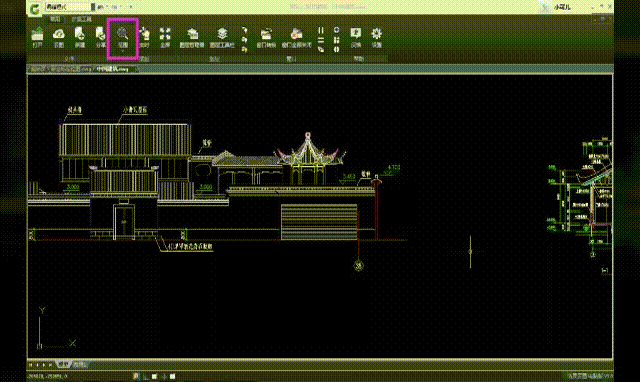This screenshot has height=382, width=640.
Task: Activate the pan hand tool
Action: (x=144, y=37)
